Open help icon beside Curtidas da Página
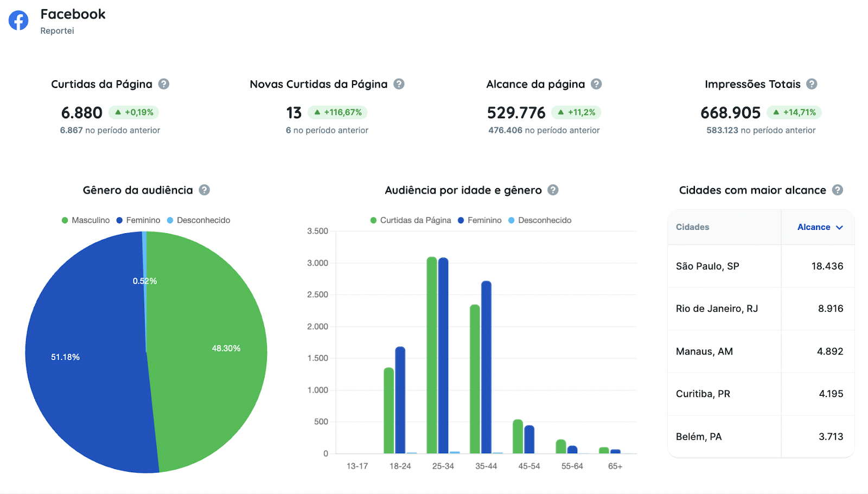This screenshot has width=868, height=494. 164,84
